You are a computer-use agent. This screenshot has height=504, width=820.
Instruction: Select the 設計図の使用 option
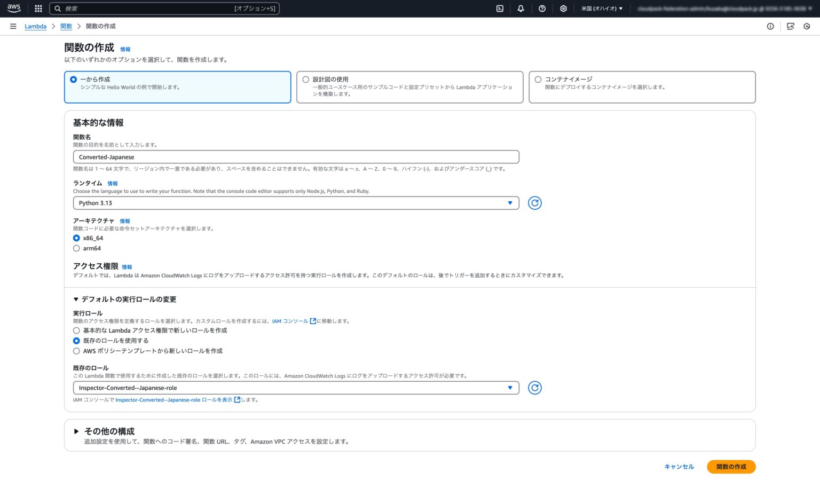[x=305, y=79]
